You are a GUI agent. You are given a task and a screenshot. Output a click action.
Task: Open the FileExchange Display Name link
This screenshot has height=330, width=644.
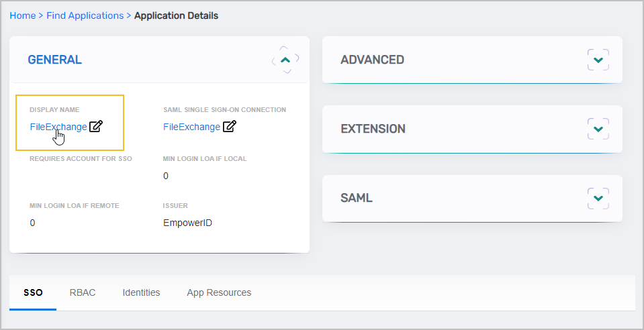pos(58,127)
